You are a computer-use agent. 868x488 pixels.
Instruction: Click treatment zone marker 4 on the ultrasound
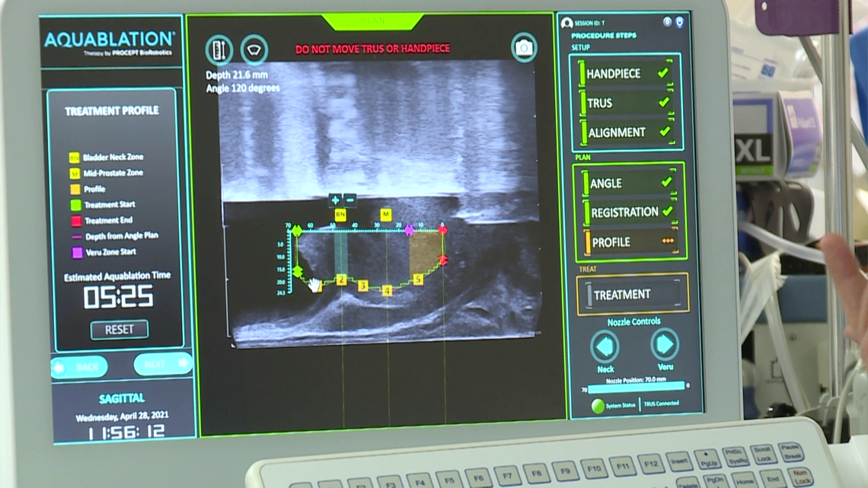[386, 290]
